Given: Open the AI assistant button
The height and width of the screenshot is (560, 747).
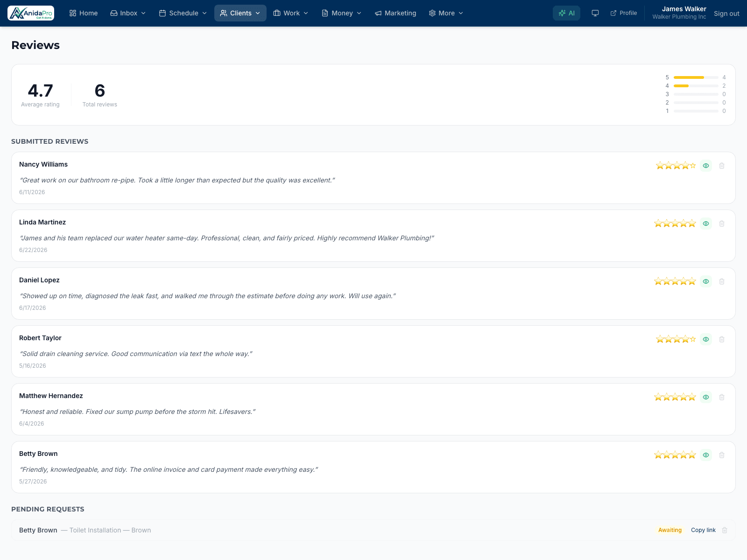Looking at the screenshot, I should pyautogui.click(x=566, y=13).
